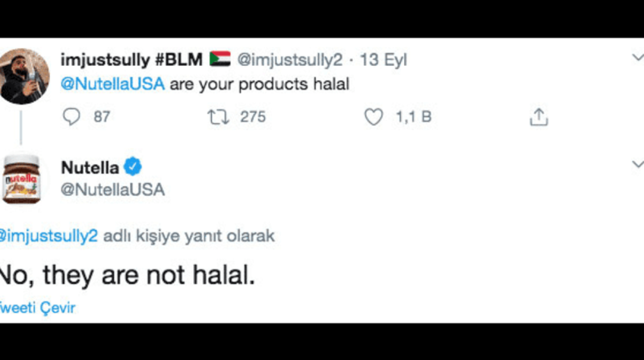Viewport: 644px width, 360px height.
Task: Click the Sudan flag emoji
Action: pyautogui.click(x=220, y=59)
